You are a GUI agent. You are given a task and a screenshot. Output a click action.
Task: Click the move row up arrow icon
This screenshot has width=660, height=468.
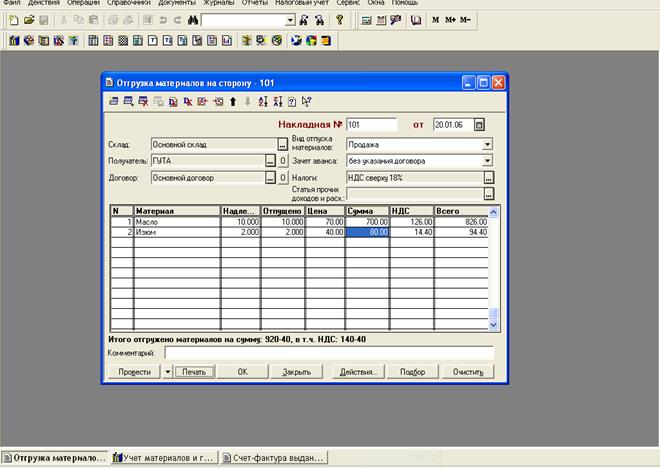point(233,101)
